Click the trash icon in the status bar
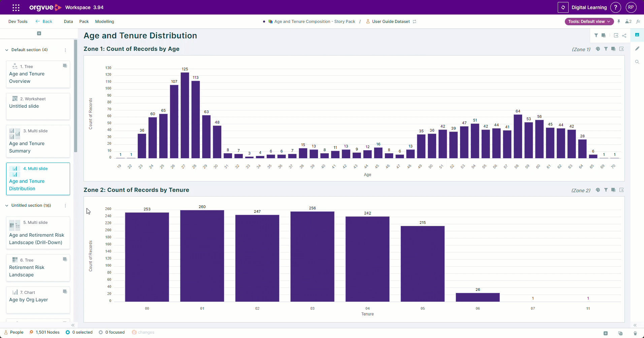Image resolution: width=644 pixels, height=338 pixels. click(x=635, y=333)
